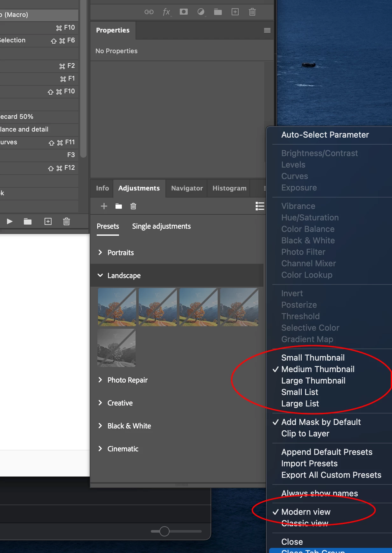The width and height of the screenshot is (392, 553).
Task: Select the 'lance and detail' action
Action: 39,129
